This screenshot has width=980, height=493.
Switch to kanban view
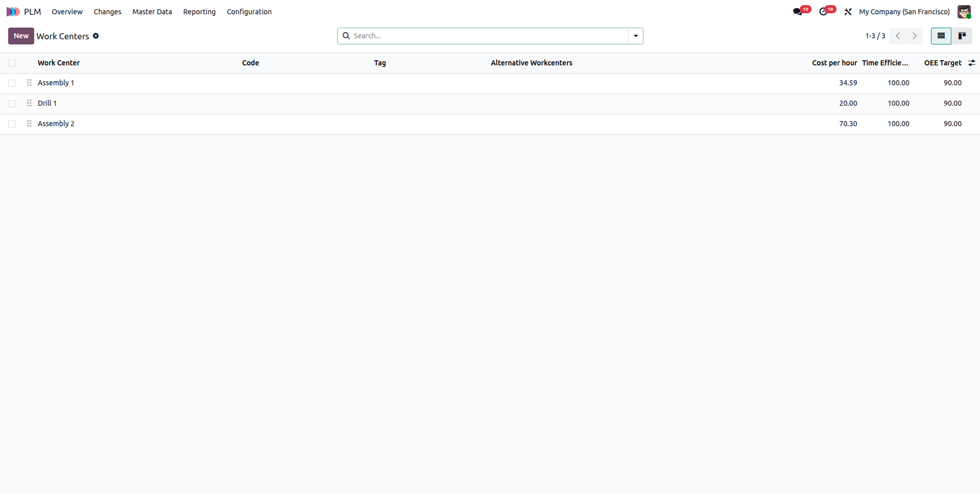coord(962,36)
